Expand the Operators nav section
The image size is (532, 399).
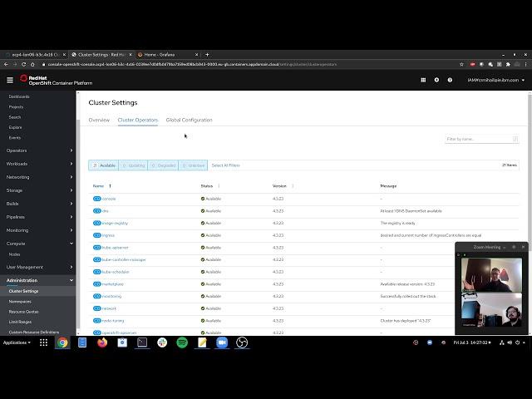pyautogui.click(x=38, y=150)
